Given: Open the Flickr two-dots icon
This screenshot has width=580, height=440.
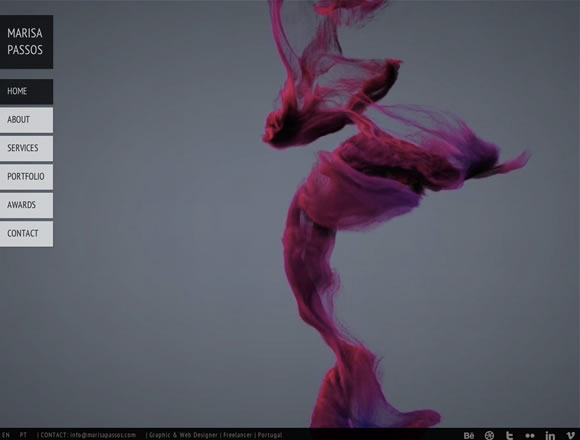Looking at the screenshot, I should tap(530, 436).
